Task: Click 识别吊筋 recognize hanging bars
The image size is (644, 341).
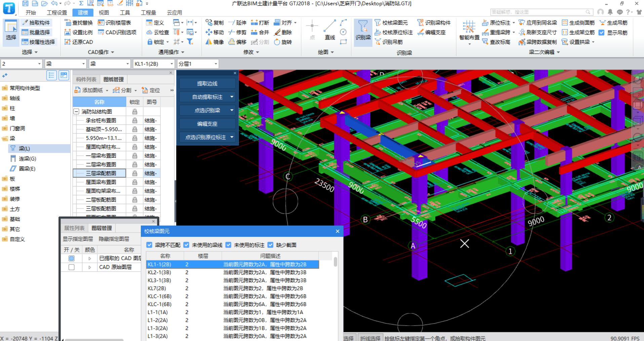Action: coord(389,42)
